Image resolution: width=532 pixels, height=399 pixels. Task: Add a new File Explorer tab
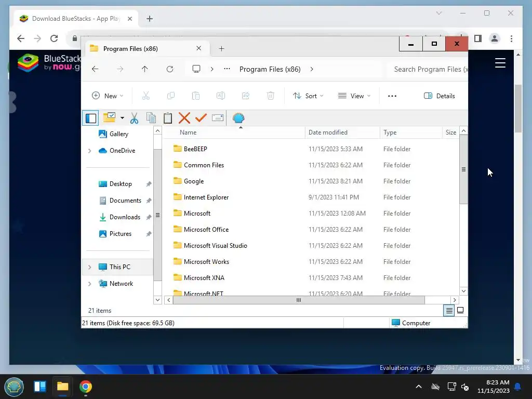click(x=221, y=48)
